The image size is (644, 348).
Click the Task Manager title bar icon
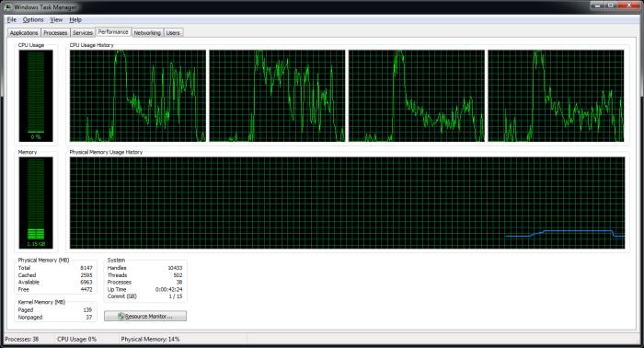pos(8,7)
